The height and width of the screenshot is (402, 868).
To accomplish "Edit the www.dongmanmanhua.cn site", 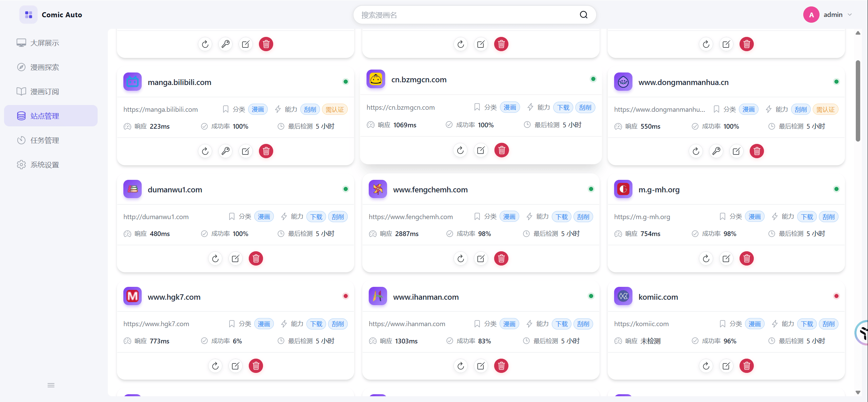I will [736, 151].
